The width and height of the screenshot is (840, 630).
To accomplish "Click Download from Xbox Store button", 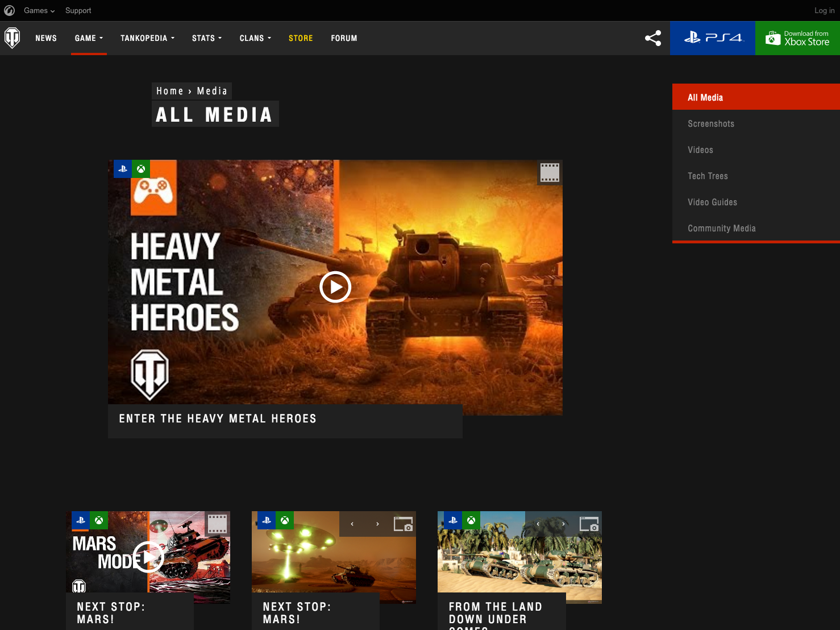I will click(x=797, y=38).
